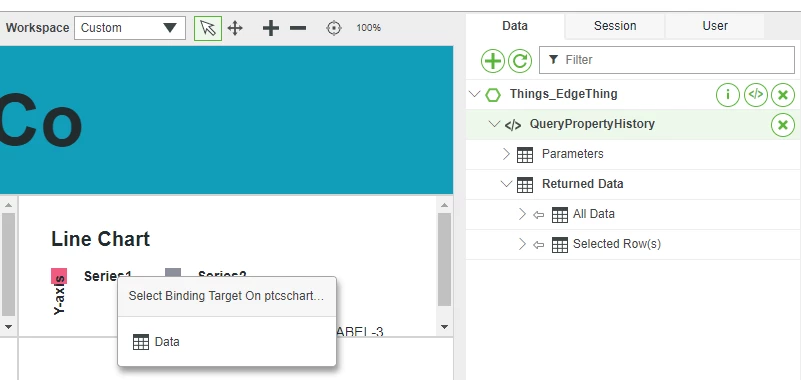
Task: Click the left panel scrollbar down arrow
Action: [x=8, y=326]
